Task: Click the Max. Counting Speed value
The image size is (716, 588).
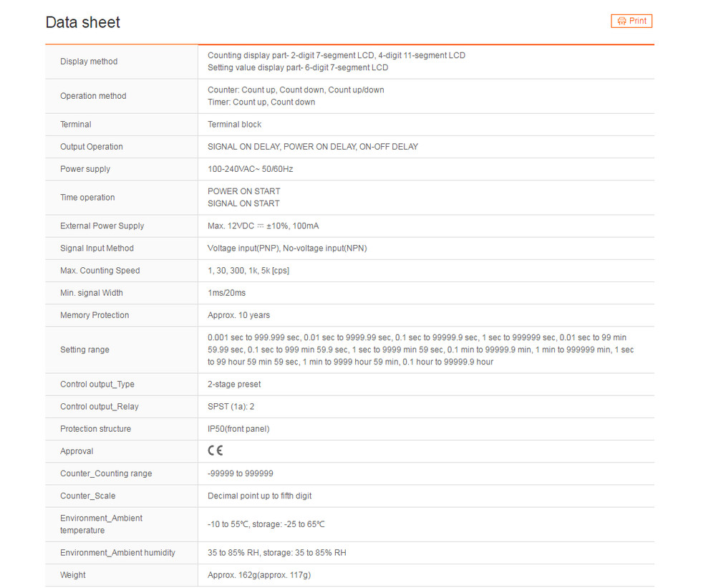Action: tap(248, 271)
